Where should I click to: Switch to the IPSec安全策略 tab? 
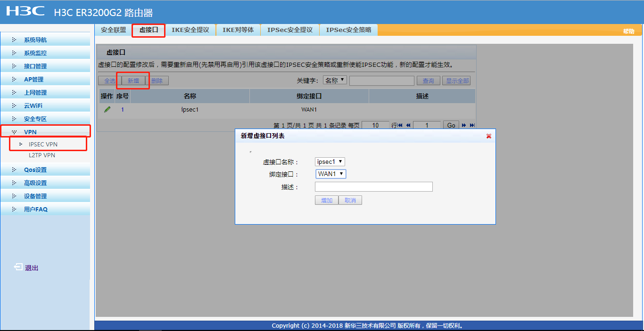click(348, 29)
